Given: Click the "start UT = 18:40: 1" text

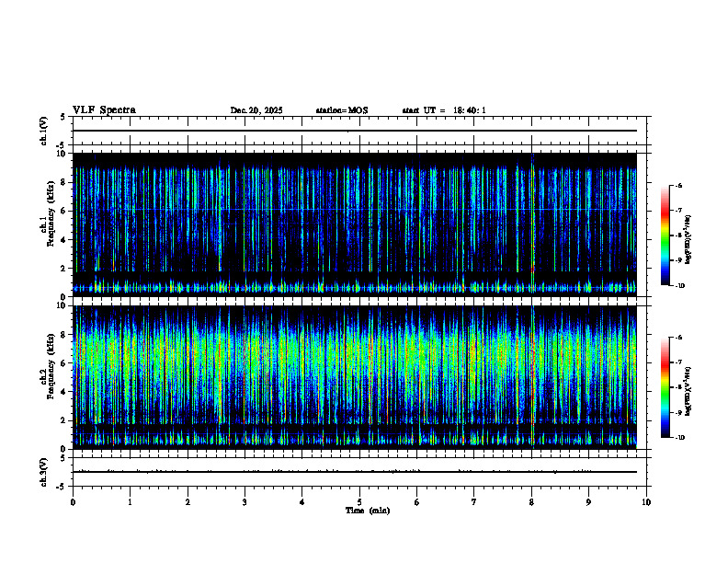Looking at the screenshot, I should (444, 110).
